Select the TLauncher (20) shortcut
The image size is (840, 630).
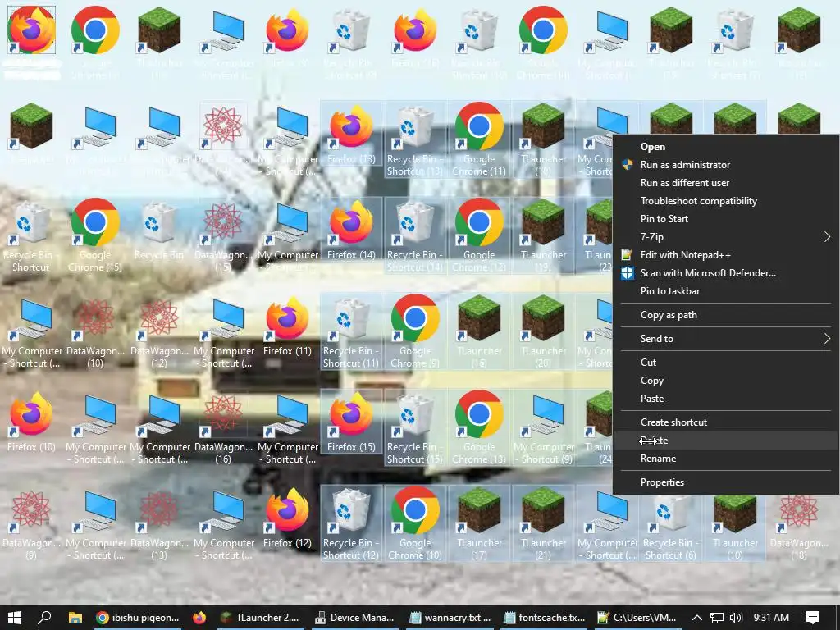point(543,330)
